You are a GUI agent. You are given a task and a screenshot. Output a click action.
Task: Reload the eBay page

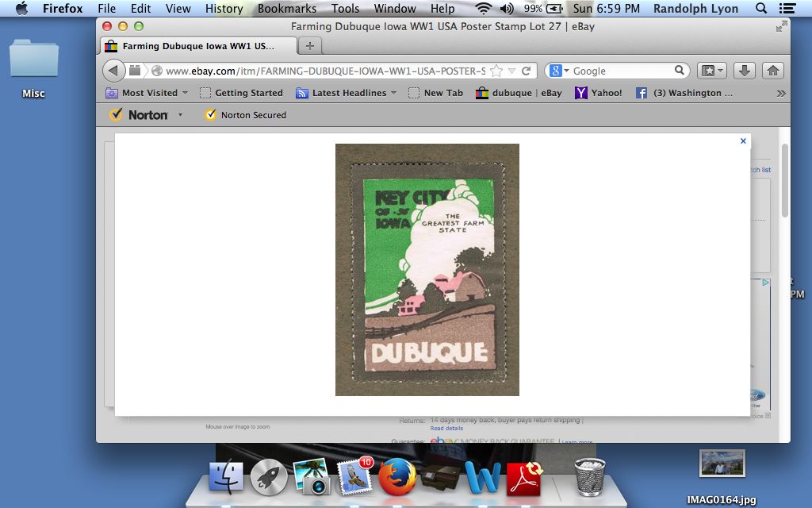point(526,71)
